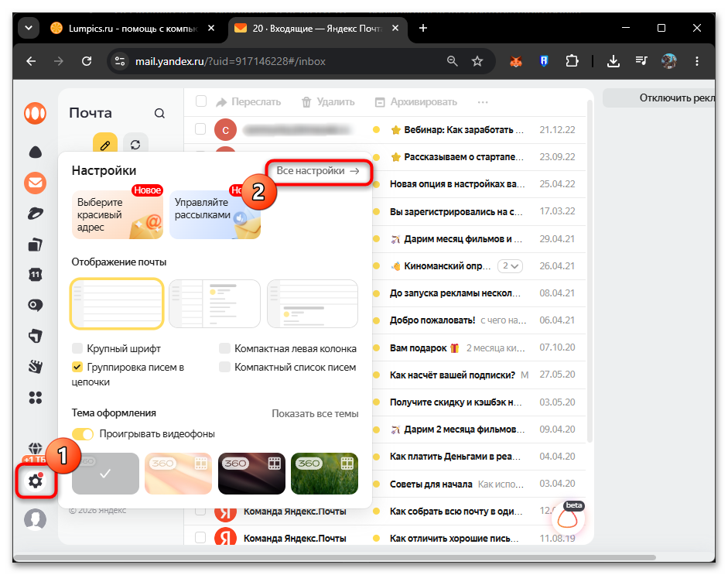This screenshot has height=575, width=728.
Task: Enable the Крупный шрифт checkbox
Action: 77,348
